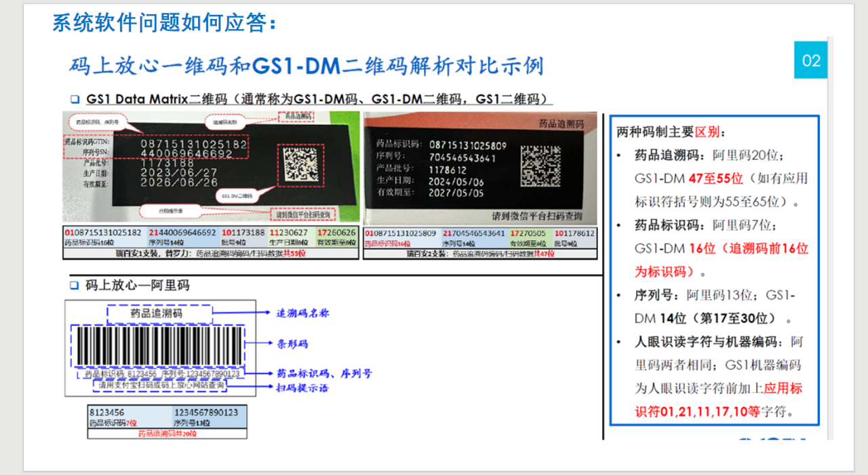Click the date '2023/06/27' in left photo
The height and width of the screenshot is (475, 868).
(179, 173)
